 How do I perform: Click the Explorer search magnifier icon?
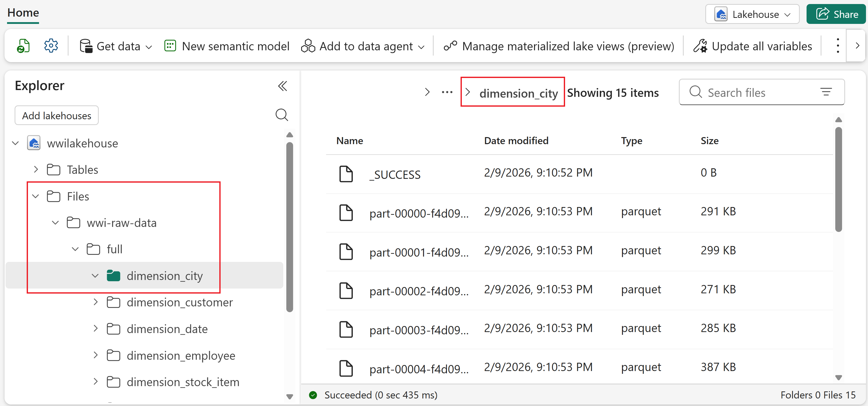pyautogui.click(x=282, y=115)
